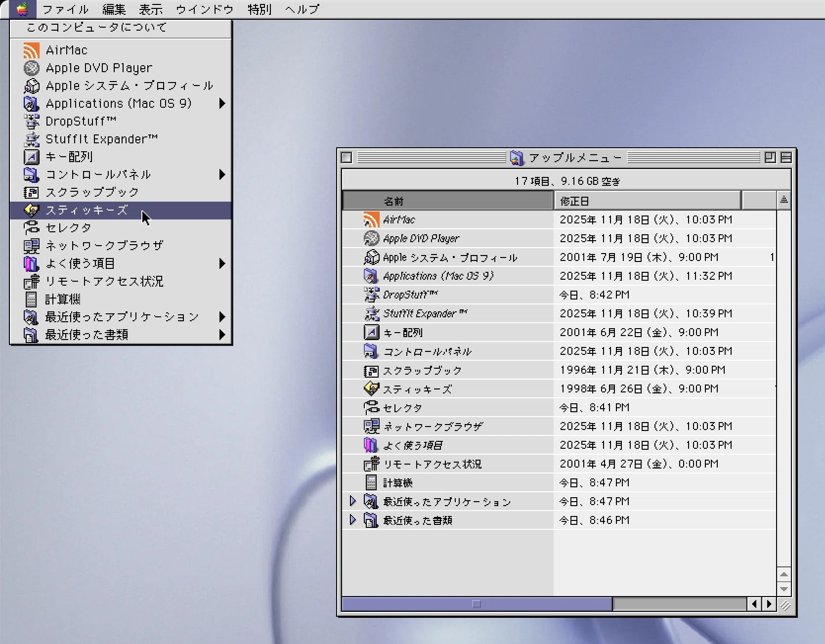Click アップルメニュー folder icon in title bar
This screenshot has height=644, width=825.
coord(517,158)
